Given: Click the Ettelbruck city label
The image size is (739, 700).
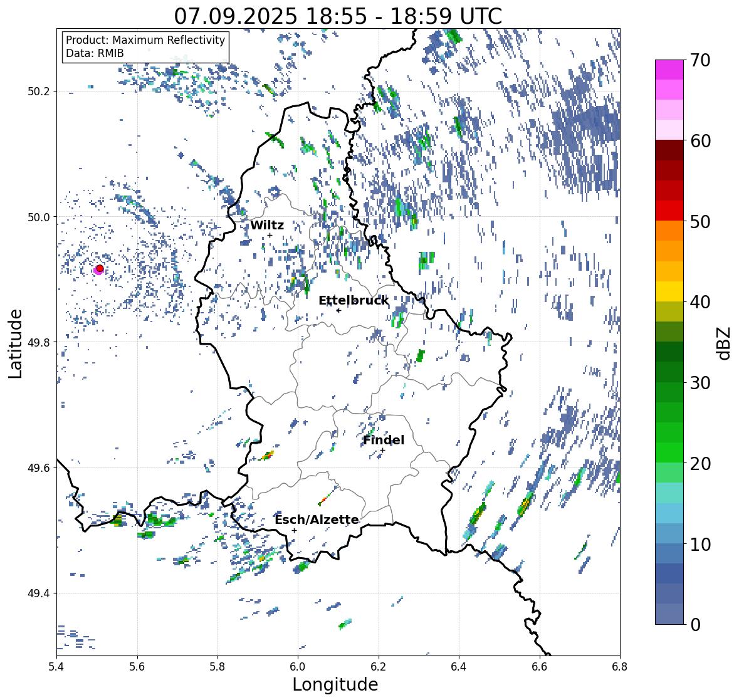Looking at the screenshot, I should tap(354, 300).
